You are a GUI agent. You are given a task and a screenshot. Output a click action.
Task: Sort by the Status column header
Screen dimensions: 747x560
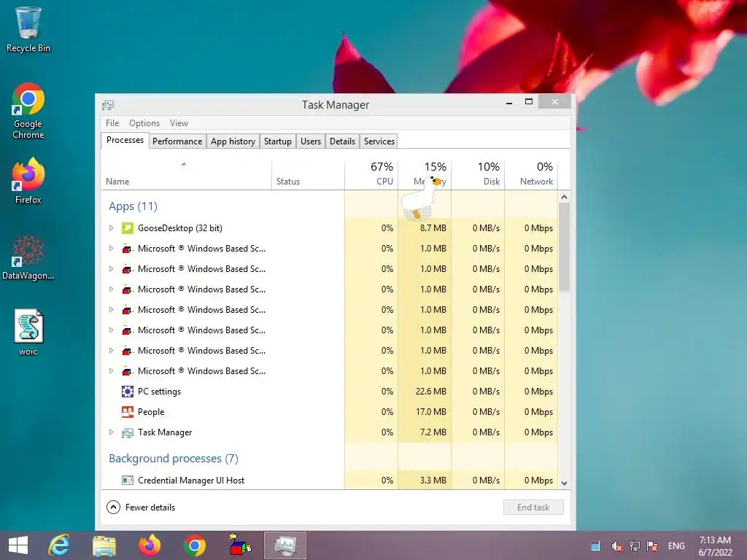tap(309, 174)
